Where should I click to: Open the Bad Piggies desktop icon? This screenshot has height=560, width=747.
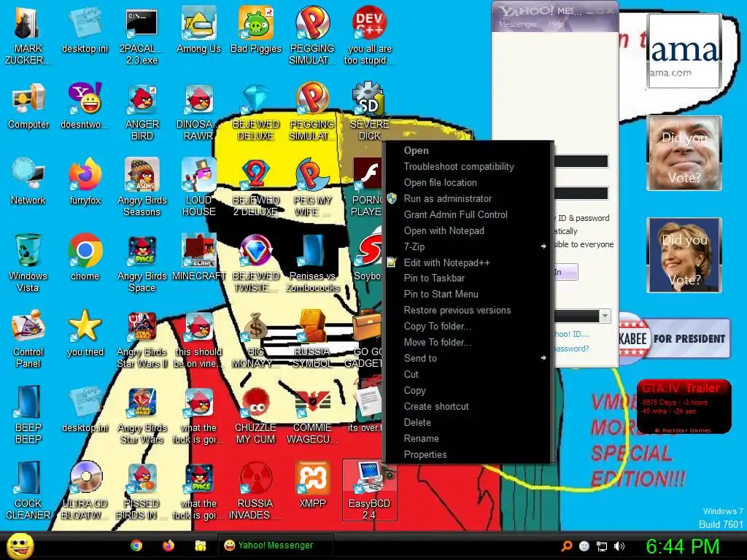[x=256, y=31]
